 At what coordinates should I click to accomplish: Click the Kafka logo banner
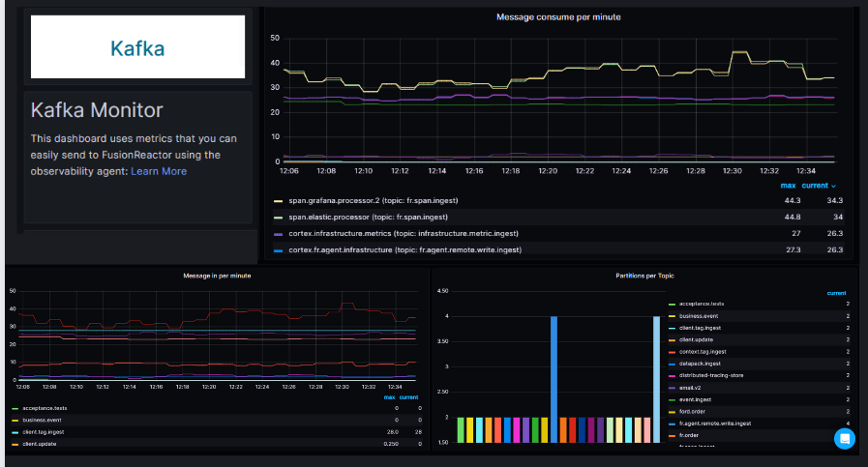pyautogui.click(x=137, y=47)
